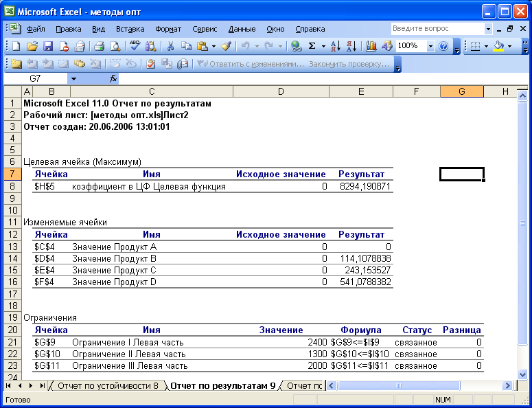Select cell Значение Продукт D
The height and width of the screenshot is (408, 532).
point(152,282)
